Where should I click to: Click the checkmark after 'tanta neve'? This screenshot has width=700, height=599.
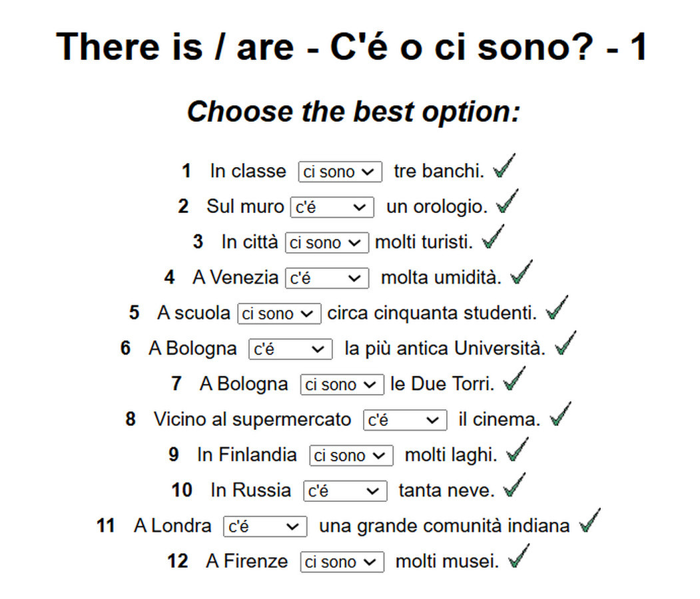coord(514,486)
